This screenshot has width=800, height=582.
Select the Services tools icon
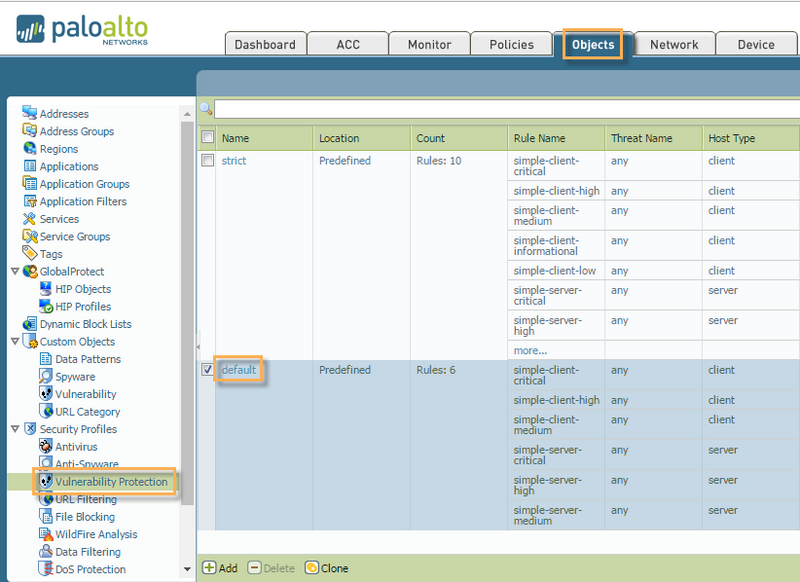[29, 219]
